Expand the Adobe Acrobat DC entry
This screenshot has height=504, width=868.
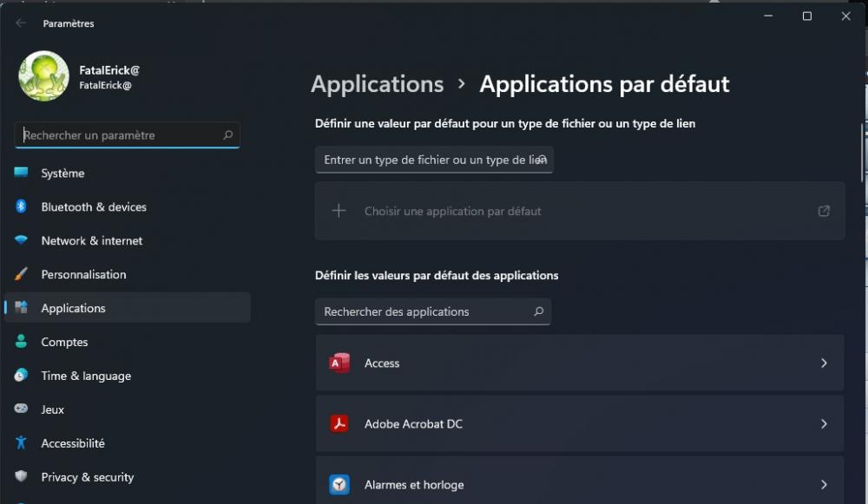(824, 423)
